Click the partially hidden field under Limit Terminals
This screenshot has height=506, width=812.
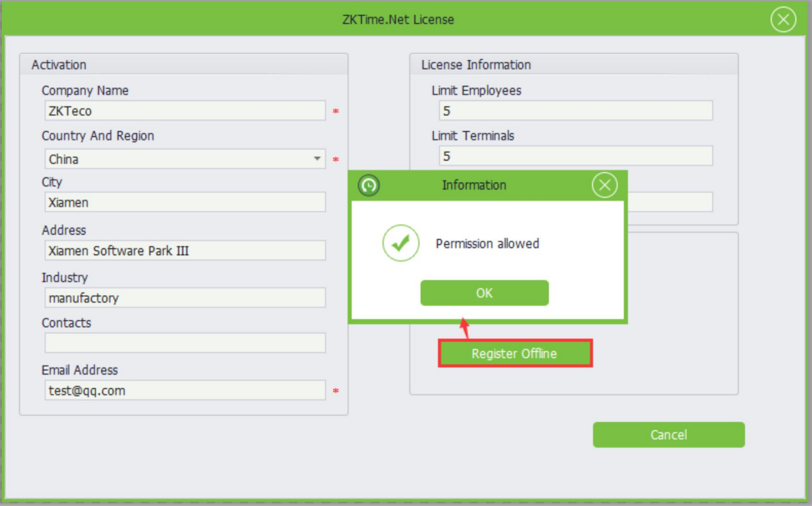(x=669, y=202)
